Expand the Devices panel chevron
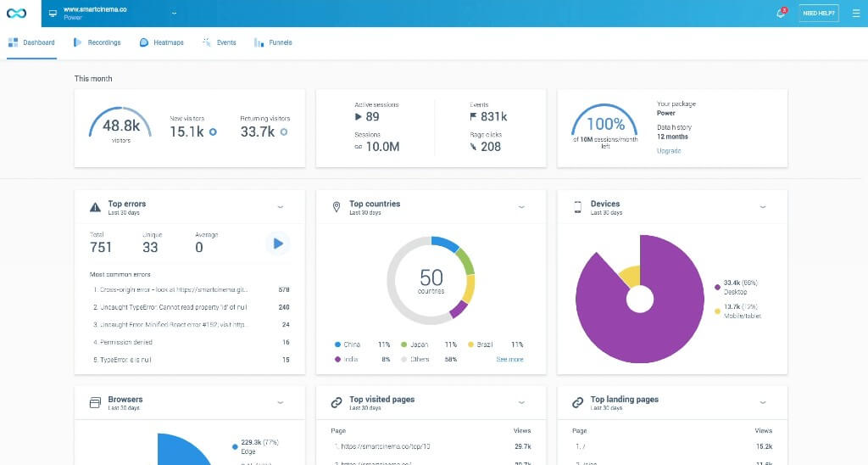868x465 pixels. pos(763,207)
